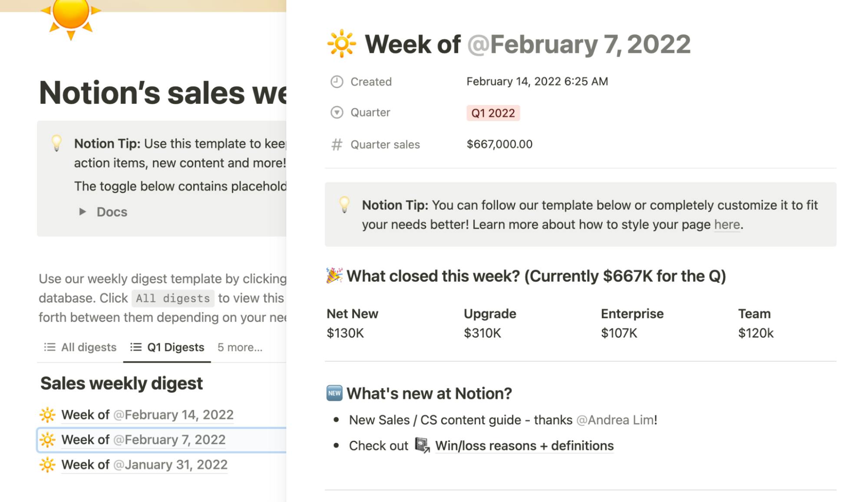Click the sun/week icon for February 7
Viewport: 868px width, 502px height.
(x=48, y=439)
